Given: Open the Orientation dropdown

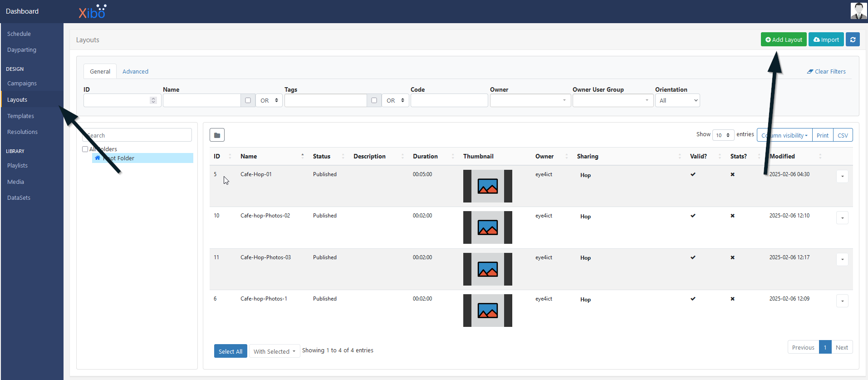Looking at the screenshot, I should coord(677,100).
